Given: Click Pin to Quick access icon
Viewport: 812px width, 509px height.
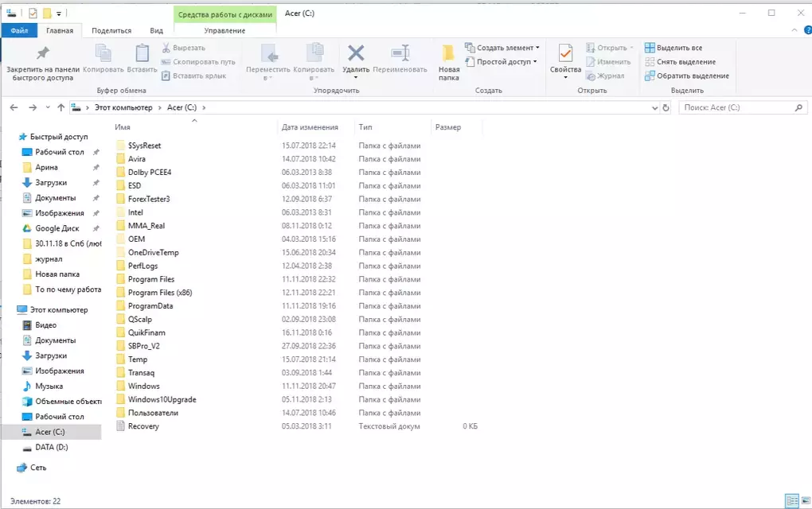Looking at the screenshot, I should [43, 52].
